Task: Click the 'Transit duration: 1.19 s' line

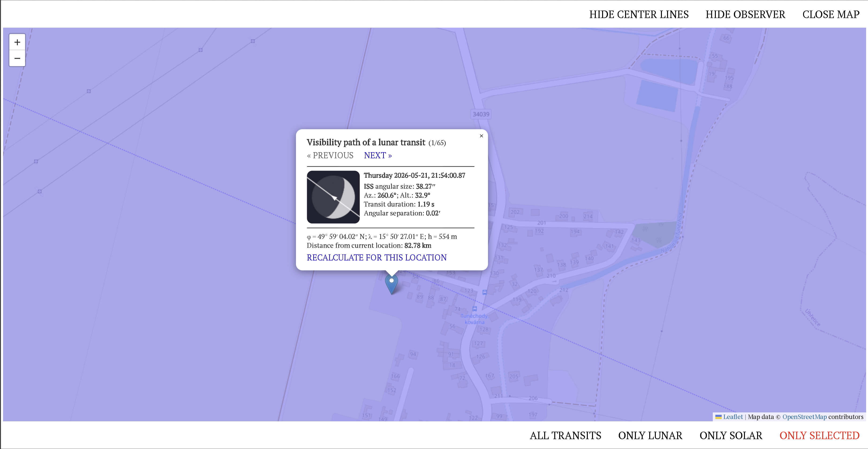Action: (399, 204)
